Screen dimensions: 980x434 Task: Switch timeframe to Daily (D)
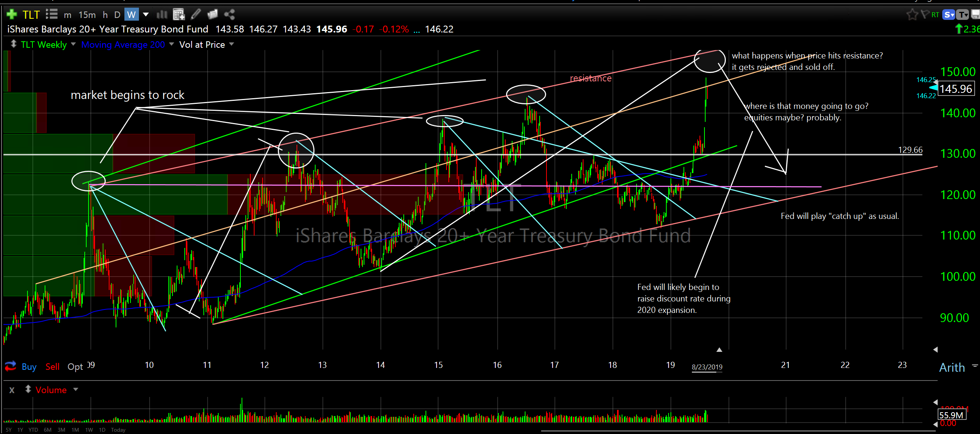[x=117, y=15]
